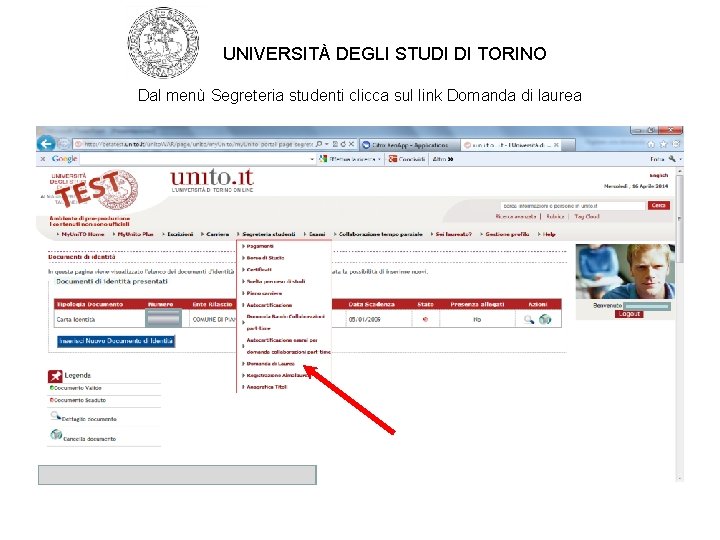Open the Altro overflow in Google toolbar
720x540 pixels.
443,159
